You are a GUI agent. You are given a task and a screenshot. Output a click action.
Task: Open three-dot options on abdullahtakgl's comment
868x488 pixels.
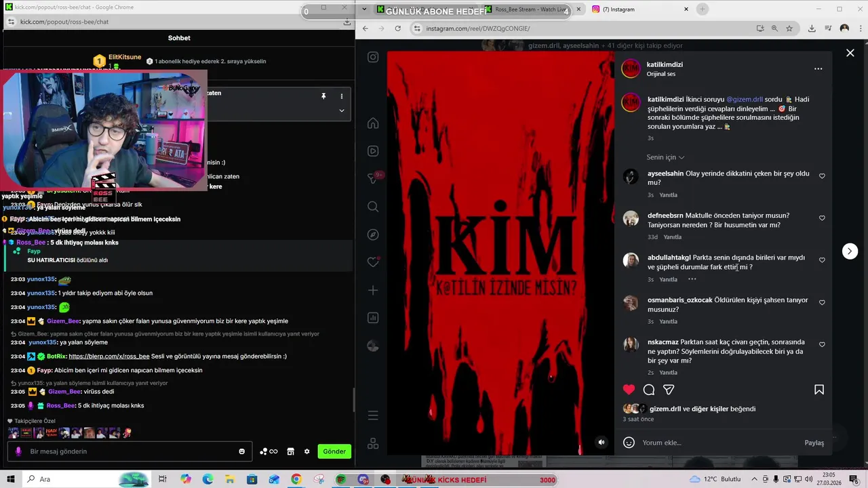click(692, 279)
